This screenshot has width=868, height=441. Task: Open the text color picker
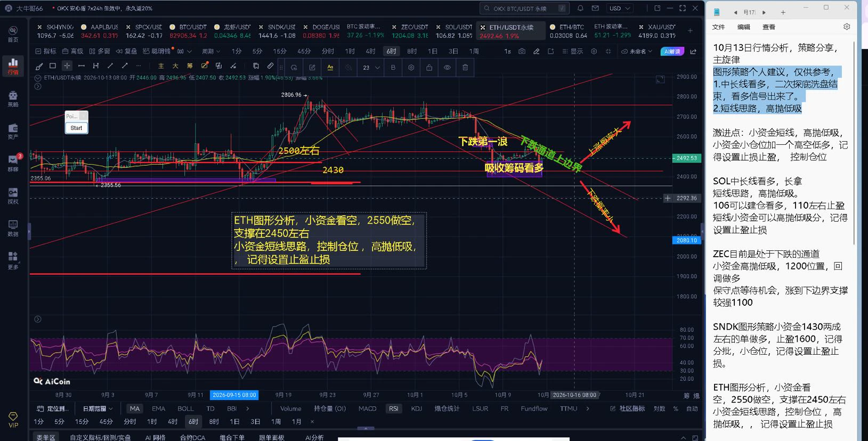click(x=330, y=68)
